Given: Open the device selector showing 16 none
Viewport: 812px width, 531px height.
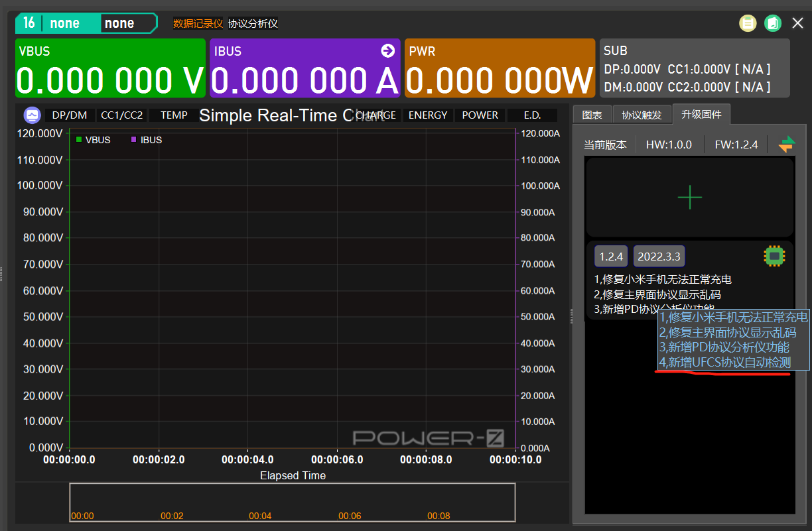Looking at the screenshot, I should tap(86, 23).
